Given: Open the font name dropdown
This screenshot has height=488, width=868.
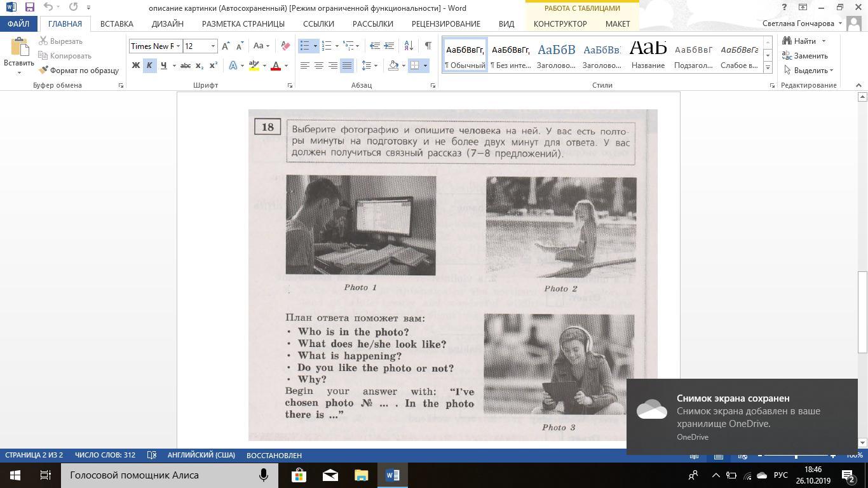Looking at the screenshot, I should 178,46.
